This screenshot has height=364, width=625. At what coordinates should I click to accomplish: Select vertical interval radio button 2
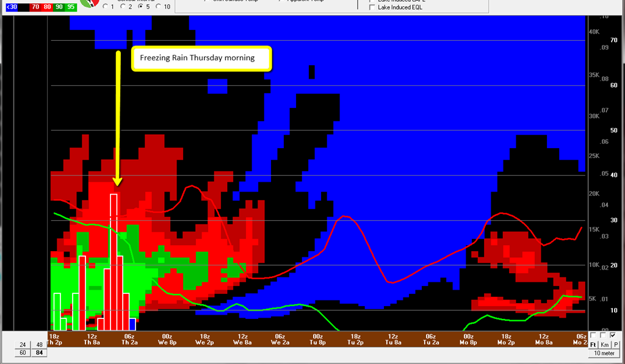pyautogui.click(x=123, y=6)
